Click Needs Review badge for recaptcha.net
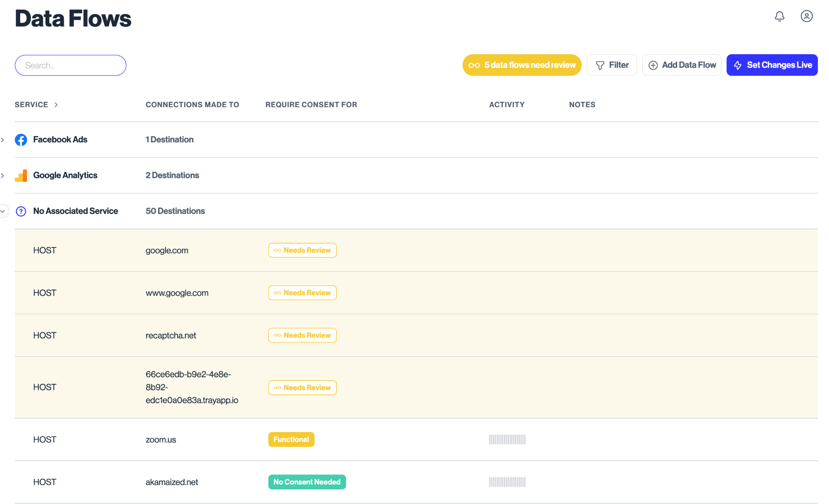Screen dimensions: 829x504 click(302, 335)
